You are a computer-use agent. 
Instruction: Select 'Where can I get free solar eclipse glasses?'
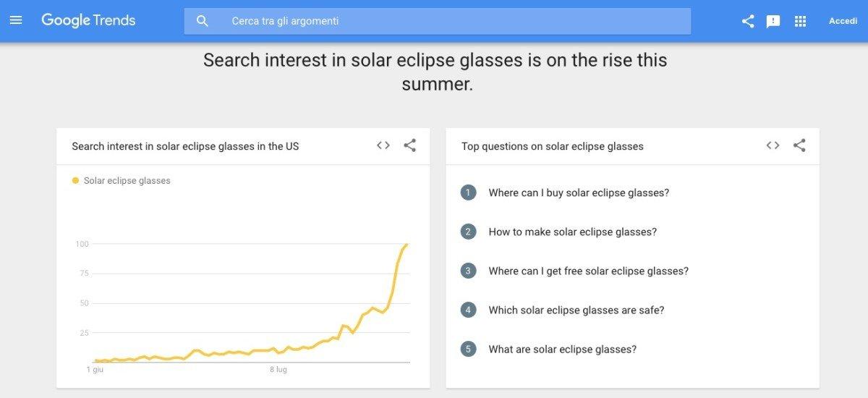coord(588,271)
